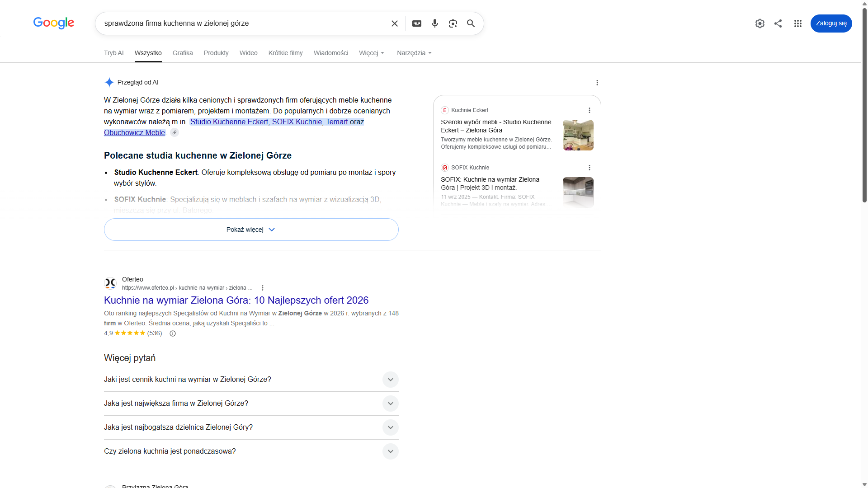This screenshot has height=488, width=868.
Task: Open Google apps grid icon
Action: coord(798,23)
